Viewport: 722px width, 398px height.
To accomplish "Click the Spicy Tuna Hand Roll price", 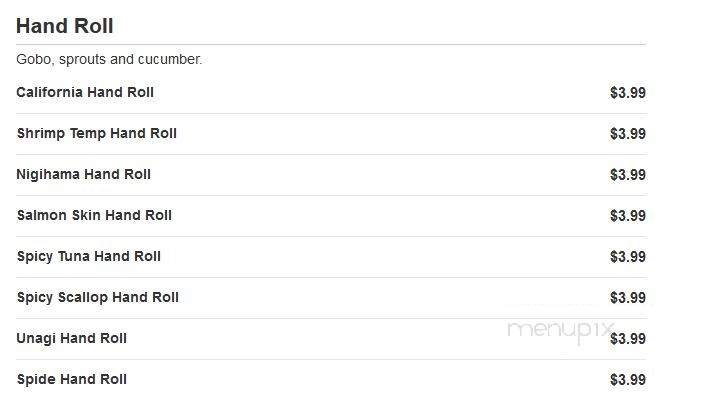I will 628,257.
